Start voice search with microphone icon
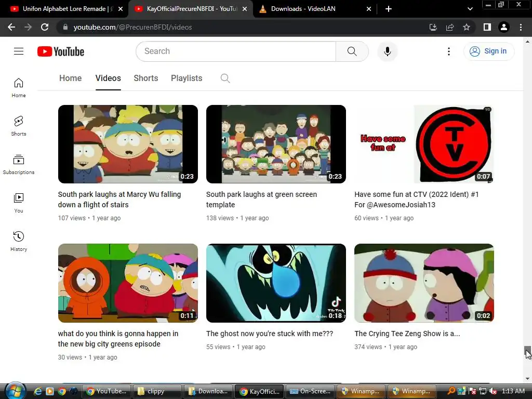The image size is (532, 399). pyautogui.click(x=387, y=51)
